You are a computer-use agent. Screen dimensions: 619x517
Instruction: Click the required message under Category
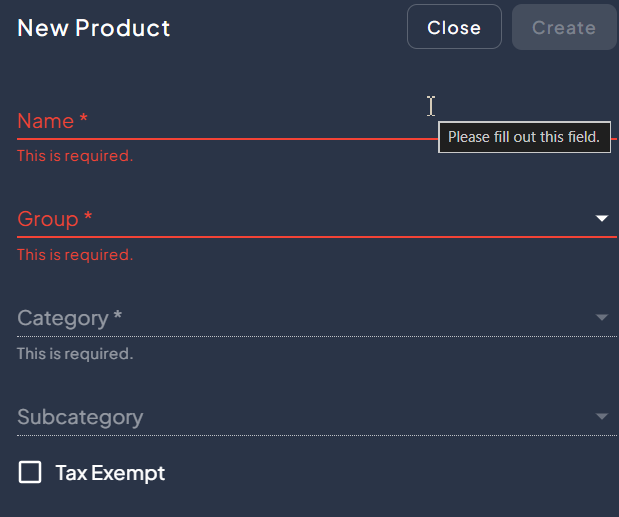coord(75,354)
